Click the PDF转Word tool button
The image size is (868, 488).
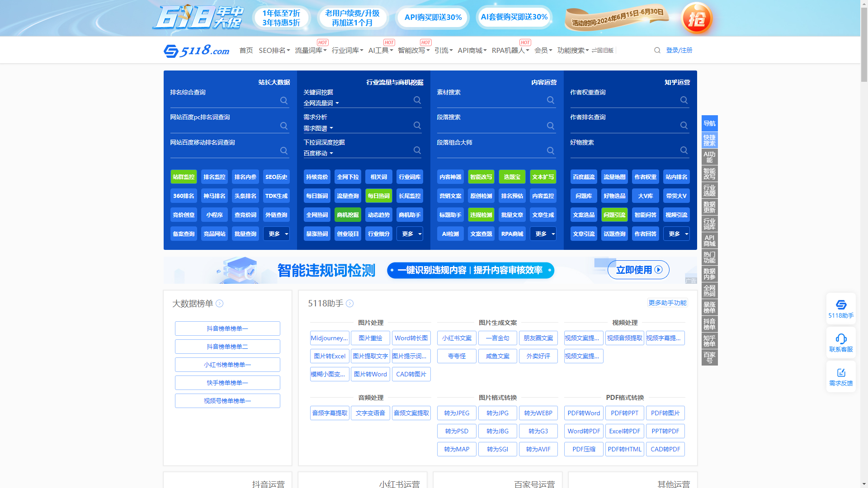[x=584, y=413]
